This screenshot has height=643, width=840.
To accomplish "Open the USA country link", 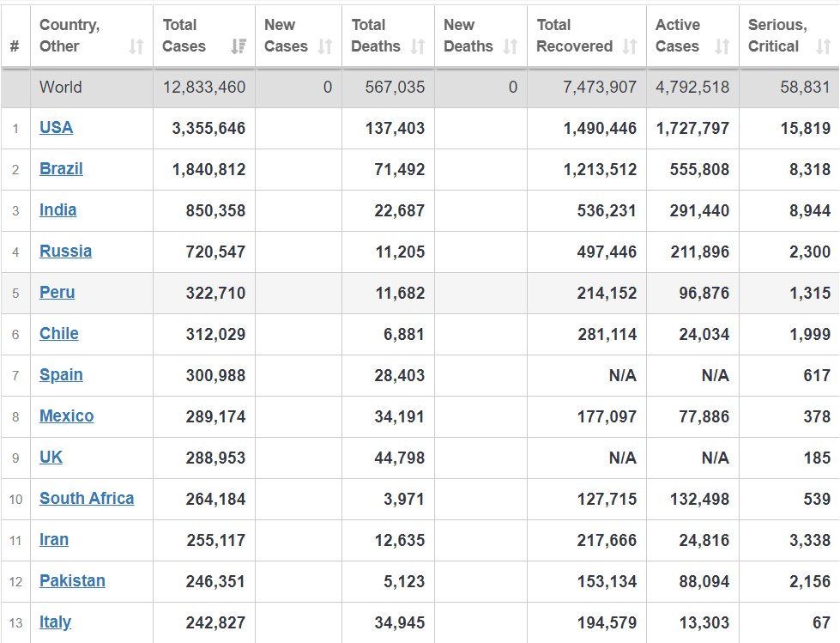I will coord(56,128).
